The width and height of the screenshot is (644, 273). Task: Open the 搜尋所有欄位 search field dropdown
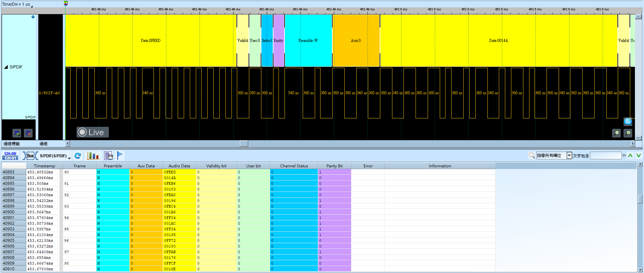(569, 155)
